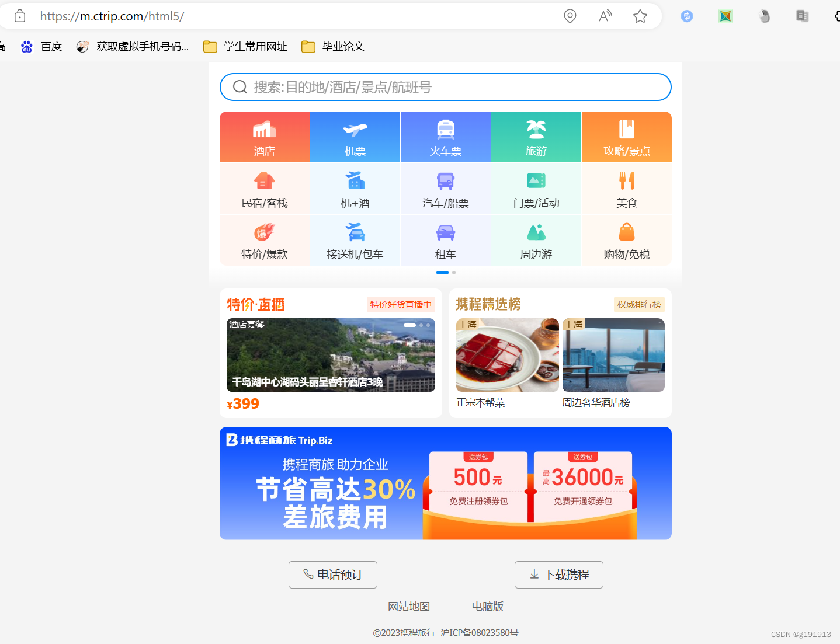Click the ¥399 price text
This screenshot has width=840, height=644.
click(x=243, y=403)
